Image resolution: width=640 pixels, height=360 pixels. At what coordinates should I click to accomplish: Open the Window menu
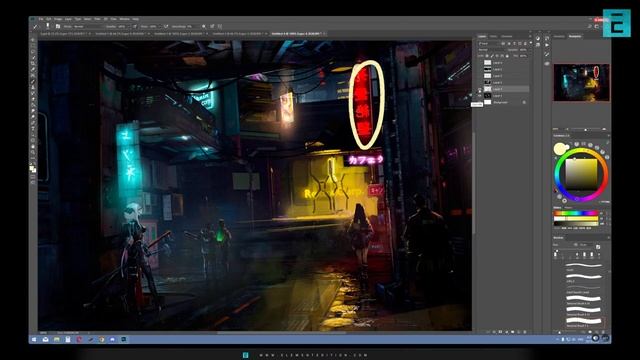(124, 19)
